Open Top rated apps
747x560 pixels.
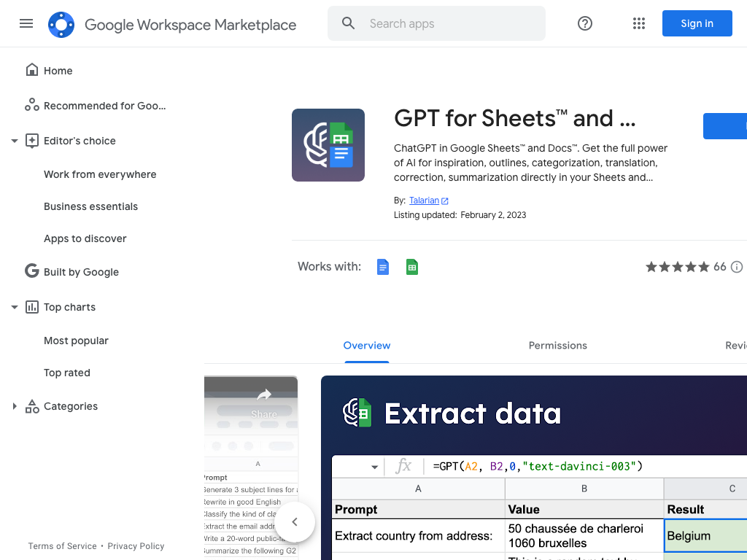point(67,373)
